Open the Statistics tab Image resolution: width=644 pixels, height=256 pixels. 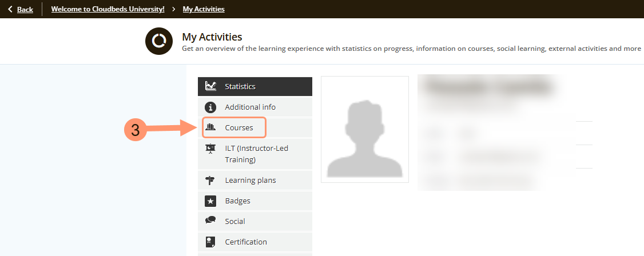tap(240, 87)
